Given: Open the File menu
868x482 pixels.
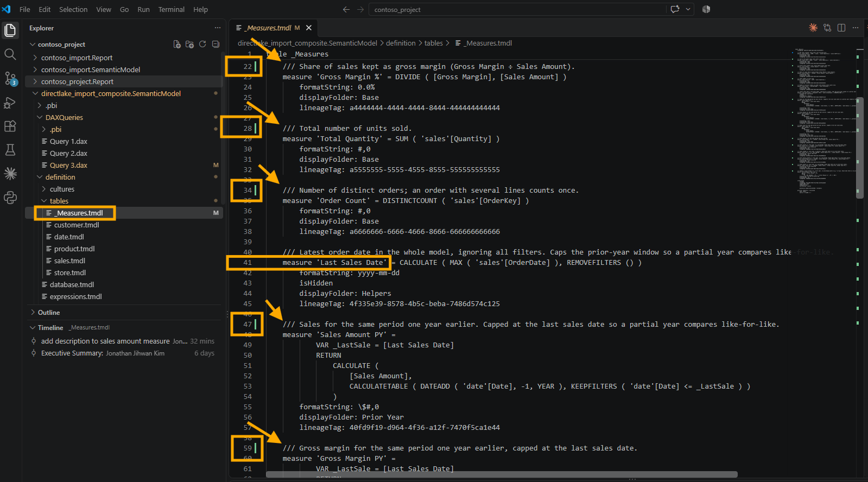Looking at the screenshot, I should point(25,9).
